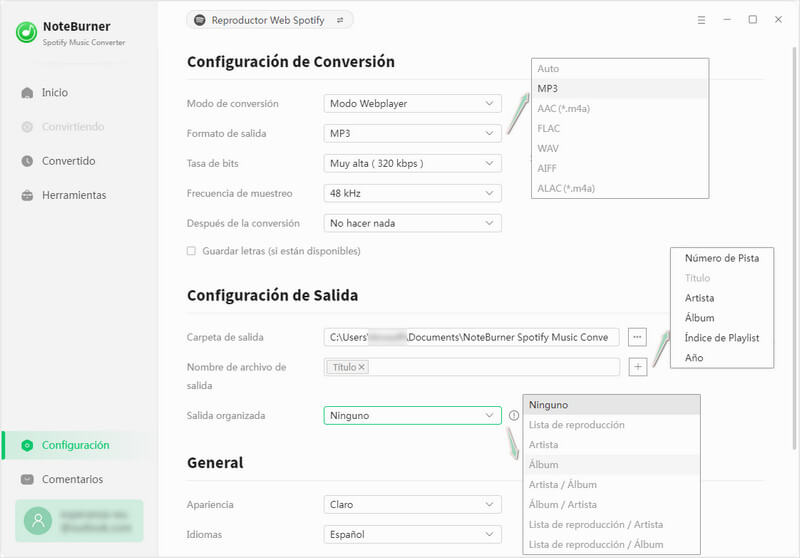This screenshot has height=558, width=800.
Task: Enable Guardar letras checkbox
Action: coord(191,251)
